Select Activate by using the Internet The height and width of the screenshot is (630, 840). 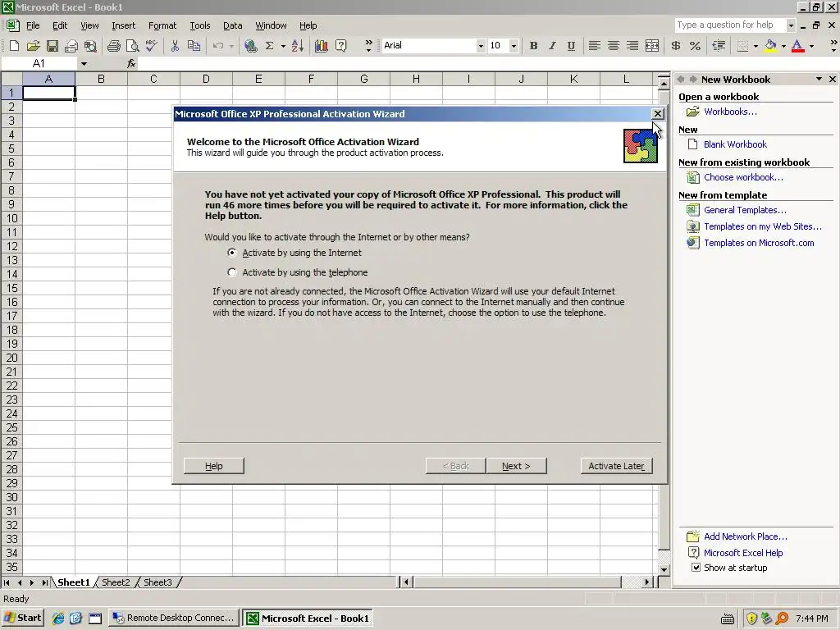click(x=232, y=253)
